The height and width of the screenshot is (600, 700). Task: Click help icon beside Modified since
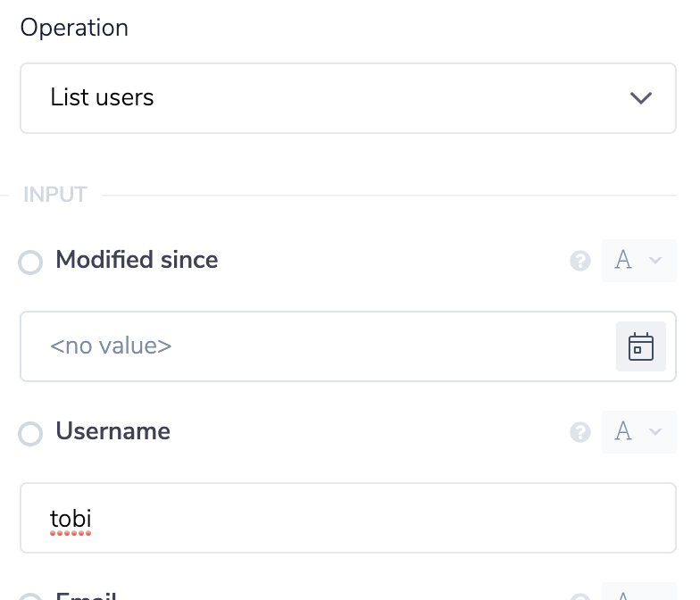(x=580, y=261)
